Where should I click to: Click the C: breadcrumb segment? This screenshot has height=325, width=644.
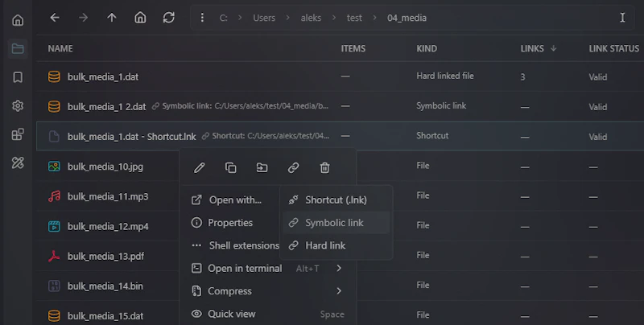[x=224, y=18]
